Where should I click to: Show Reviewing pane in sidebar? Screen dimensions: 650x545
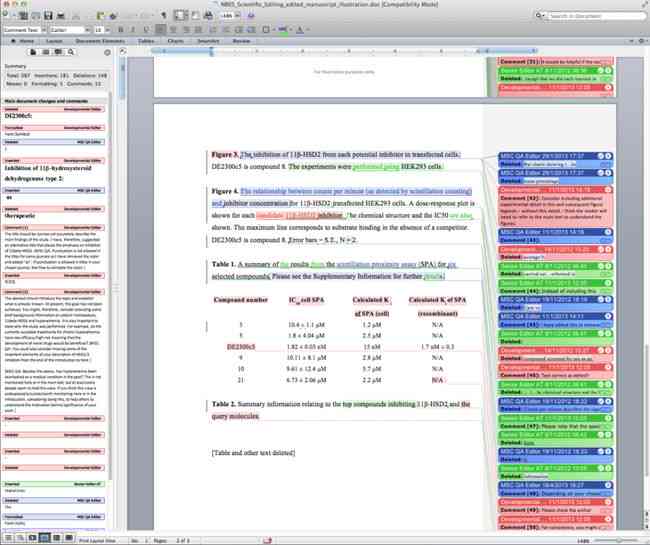(58, 52)
